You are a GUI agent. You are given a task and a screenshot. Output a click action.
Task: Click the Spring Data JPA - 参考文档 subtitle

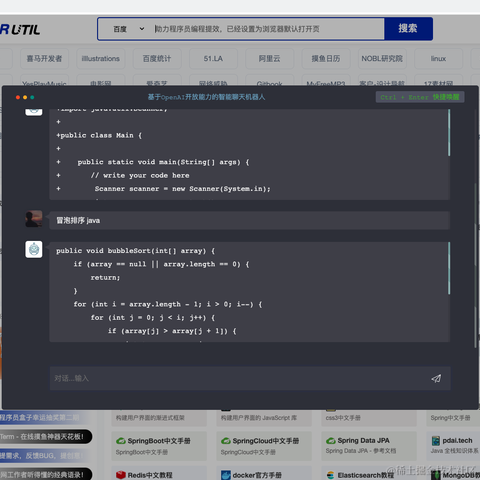point(361,451)
